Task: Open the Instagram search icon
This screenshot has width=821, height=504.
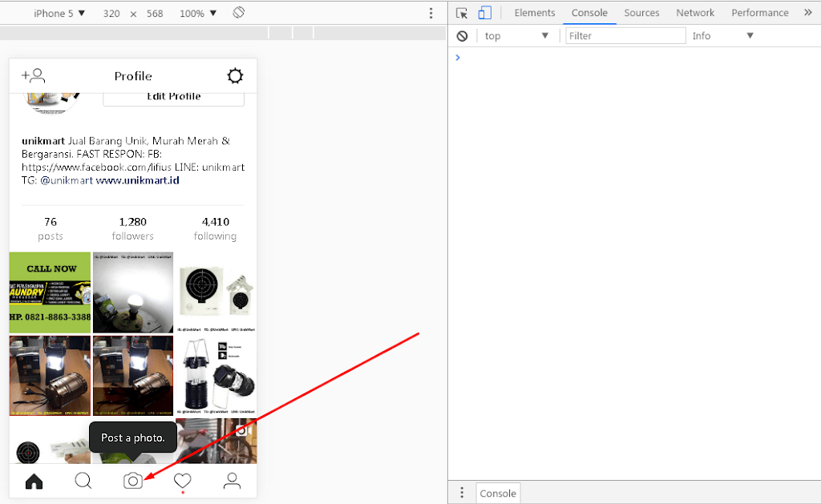Action: [83, 480]
